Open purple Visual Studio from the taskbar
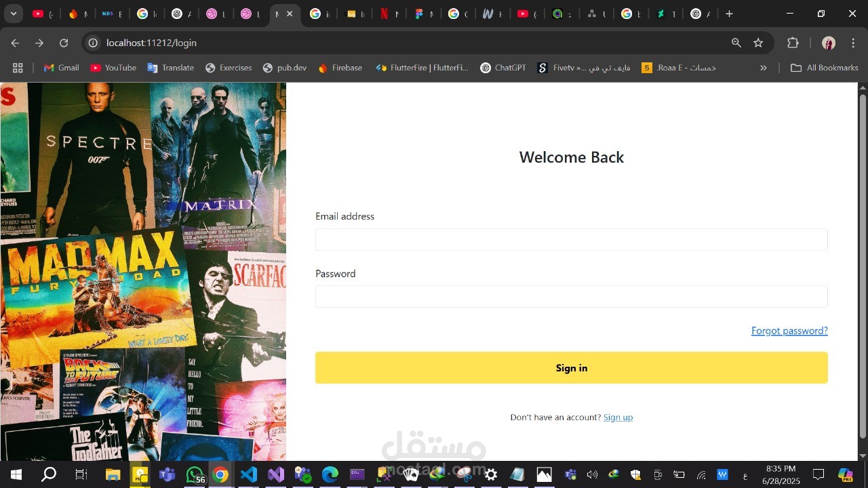Image resolution: width=868 pixels, height=488 pixels. [276, 474]
